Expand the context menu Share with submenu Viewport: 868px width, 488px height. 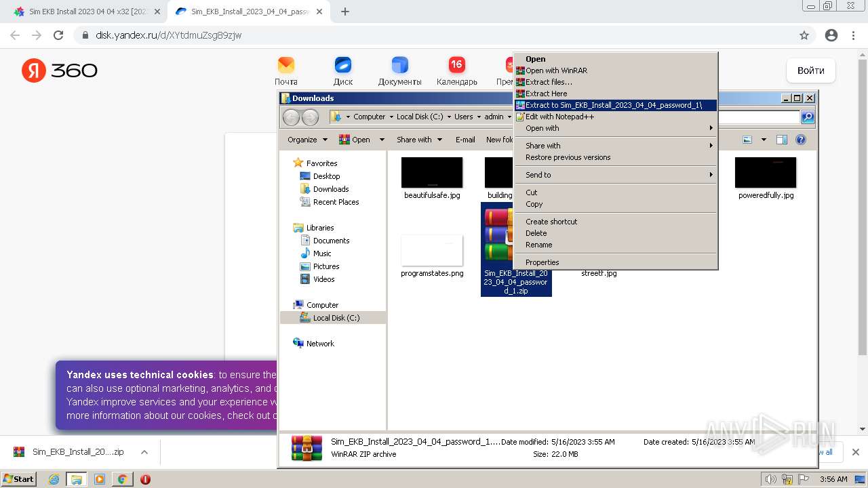(616, 146)
